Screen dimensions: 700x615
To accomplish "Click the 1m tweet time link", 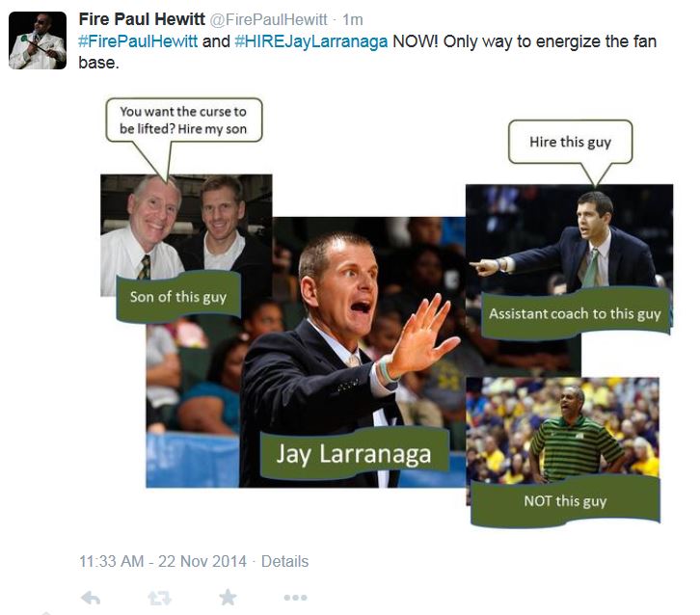I will point(353,19).
